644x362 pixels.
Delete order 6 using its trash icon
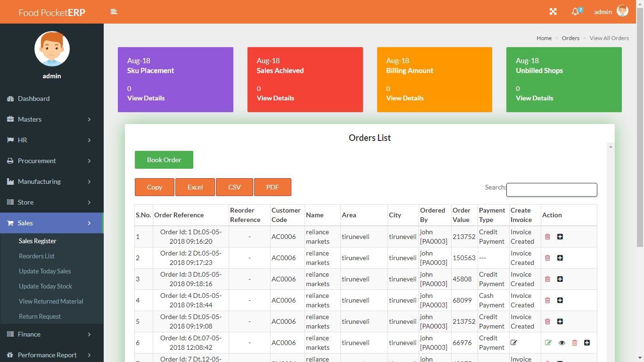point(574,343)
